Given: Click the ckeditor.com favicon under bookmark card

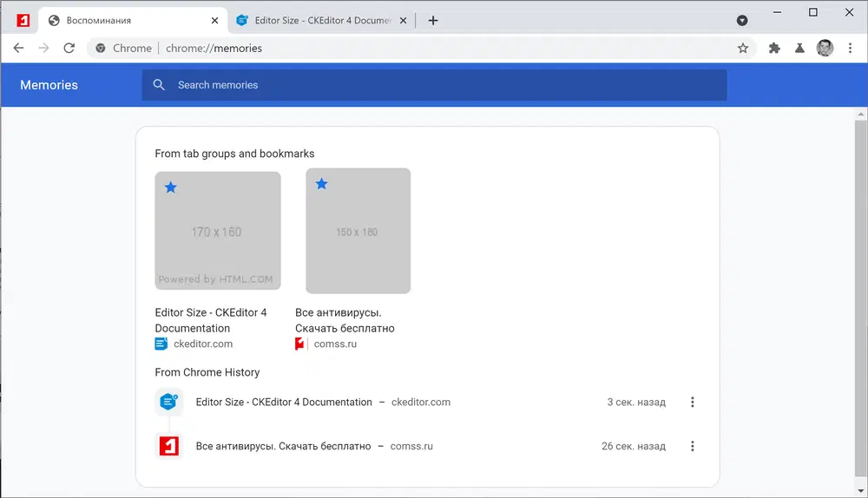Looking at the screenshot, I should point(161,344).
